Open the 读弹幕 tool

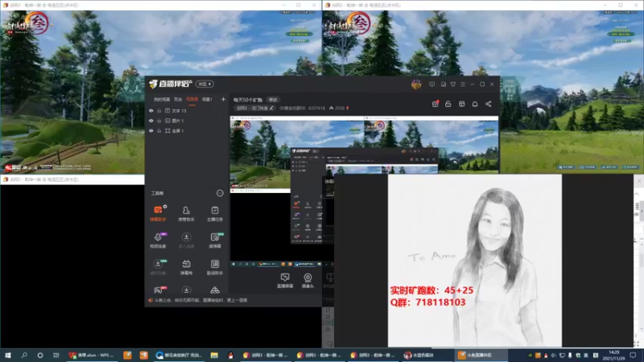coord(215,240)
